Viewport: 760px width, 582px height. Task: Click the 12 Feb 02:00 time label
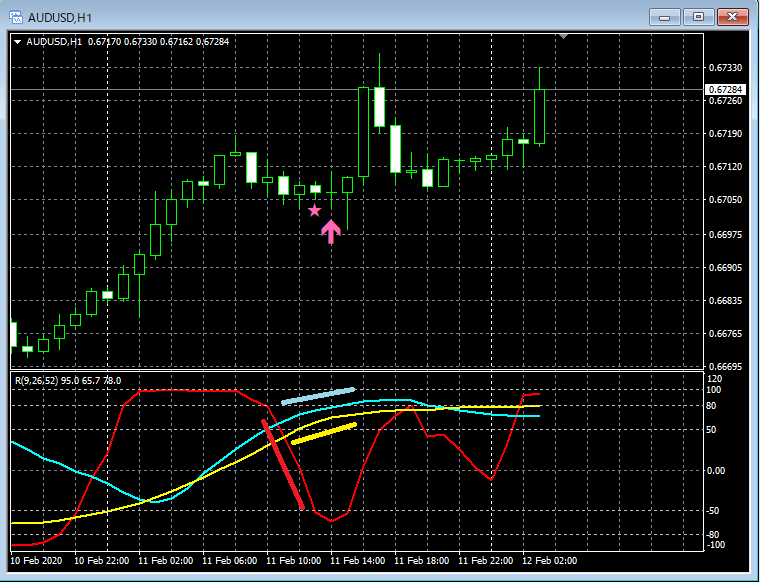pos(549,561)
